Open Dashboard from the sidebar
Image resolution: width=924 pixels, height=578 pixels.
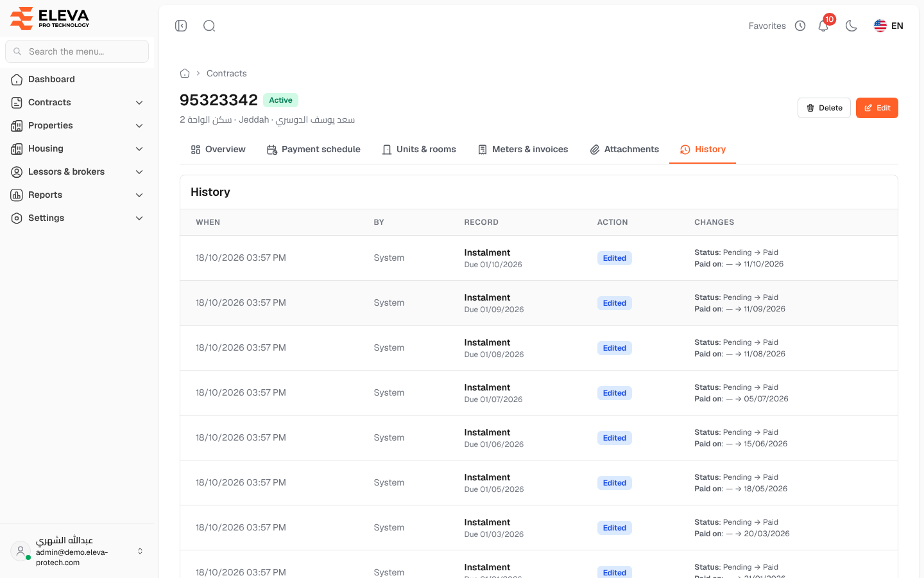(77, 80)
